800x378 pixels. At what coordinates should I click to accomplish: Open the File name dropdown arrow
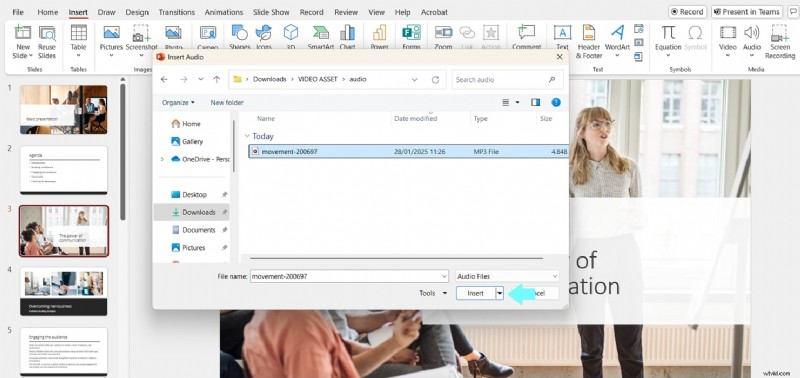point(443,276)
